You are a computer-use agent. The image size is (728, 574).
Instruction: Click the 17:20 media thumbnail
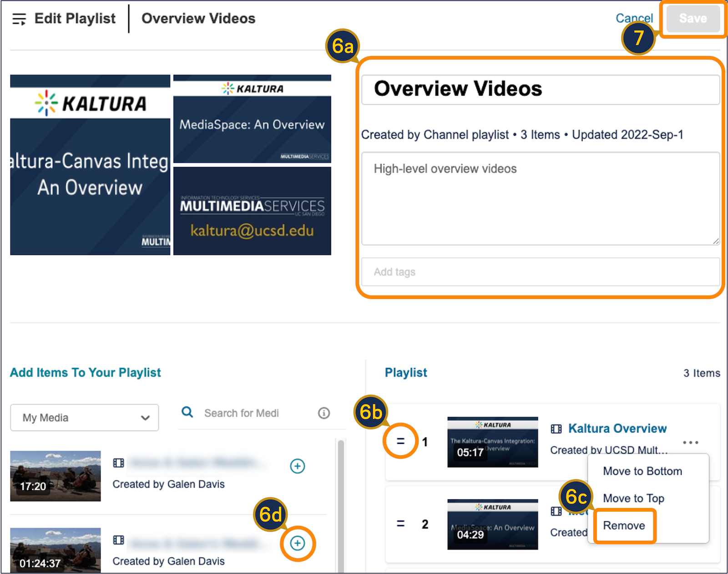(56, 476)
